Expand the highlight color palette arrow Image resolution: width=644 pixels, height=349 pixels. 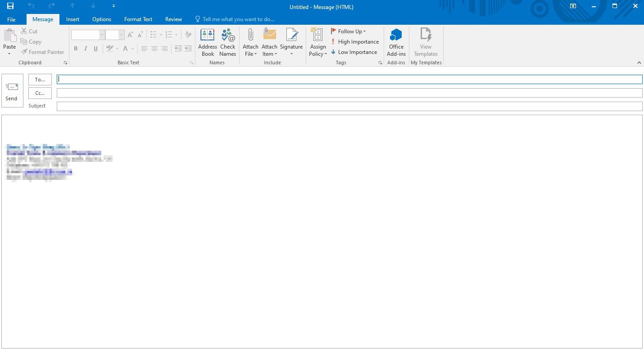click(x=117, y=49)
